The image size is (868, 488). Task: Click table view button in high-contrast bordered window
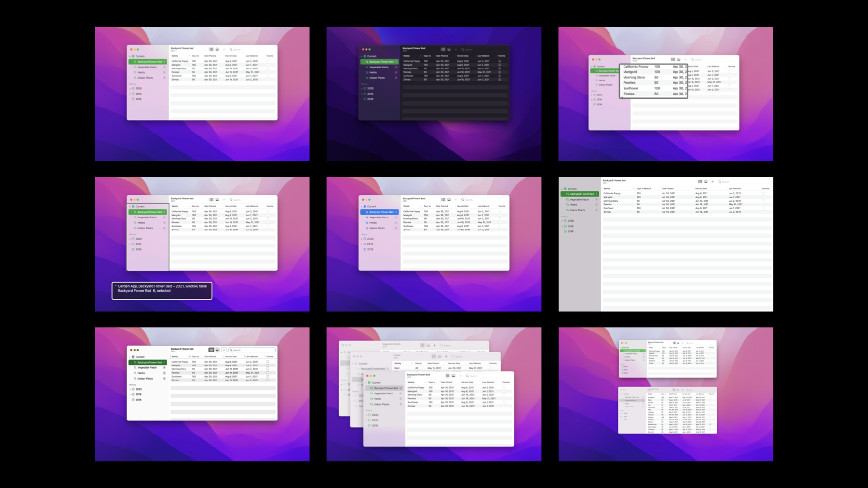pyautogui.click(x=211, y=350)
